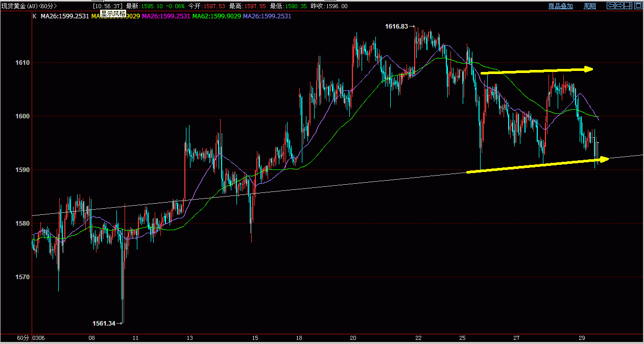
Task: Click today's open value 1597.53
Action: click(213, 6)
